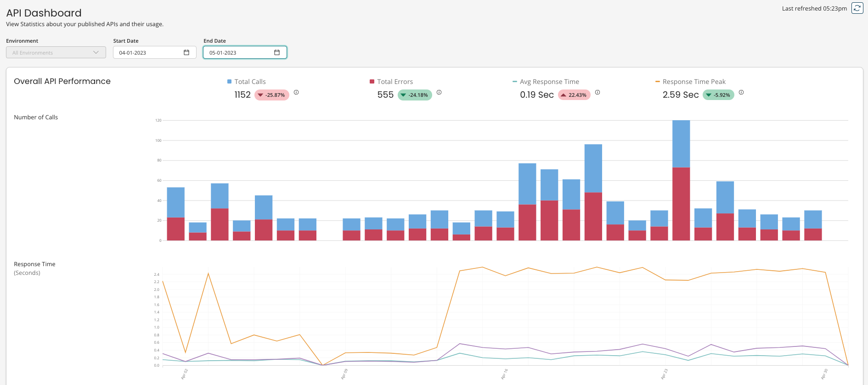Click the -5.92% Response Time Peak badge

[x=718, y=95]
